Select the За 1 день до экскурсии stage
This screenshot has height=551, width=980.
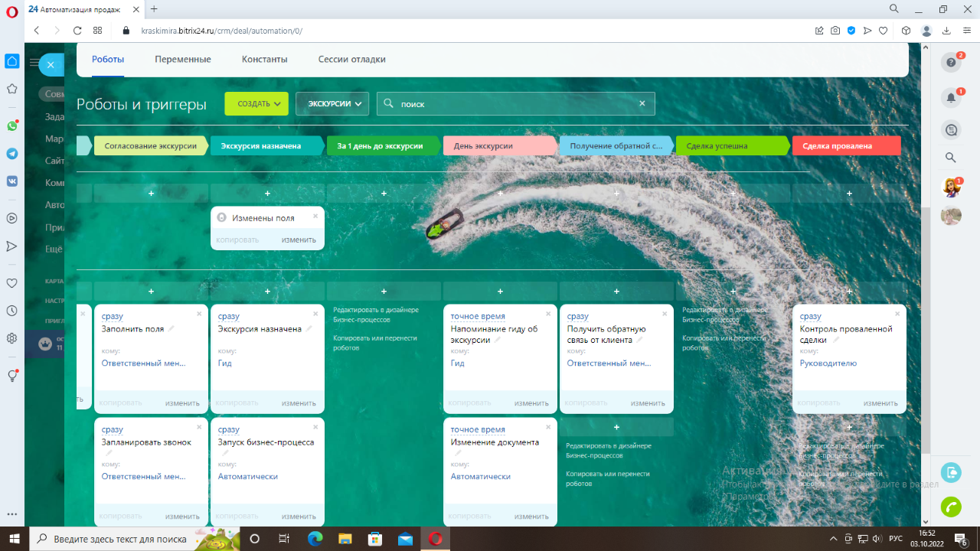pos(383,145)
